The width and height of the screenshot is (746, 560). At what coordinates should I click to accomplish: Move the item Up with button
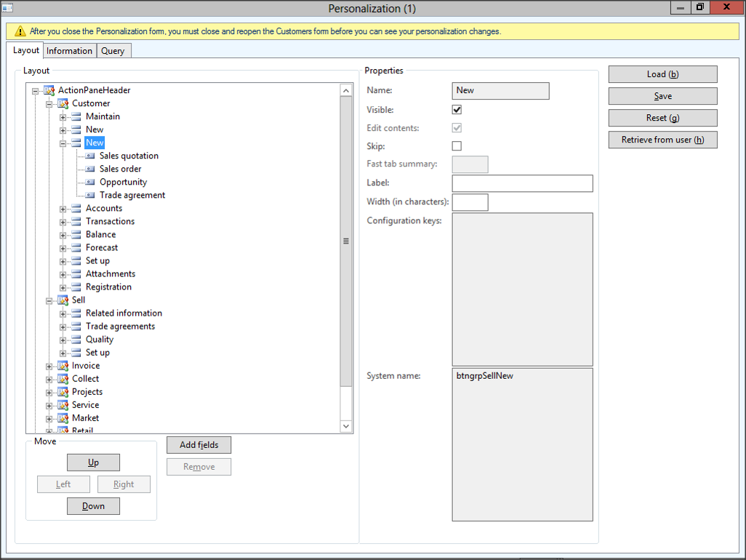(x=93, y=463)
